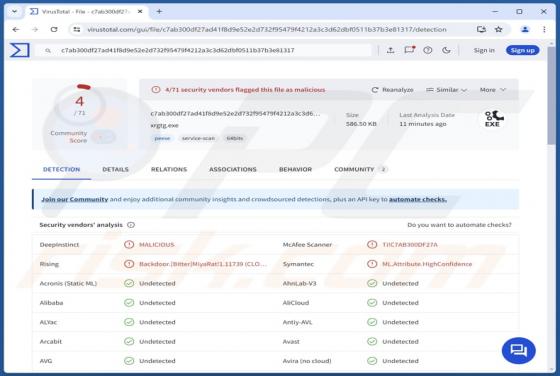Click the browser back arrow
This screenshot has height=376, width=560.
pos(16,30)
